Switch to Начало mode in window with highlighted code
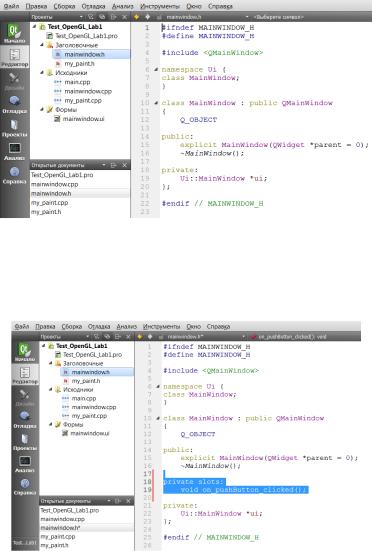Screen dimensions: 372x551 tap(25, 352)
